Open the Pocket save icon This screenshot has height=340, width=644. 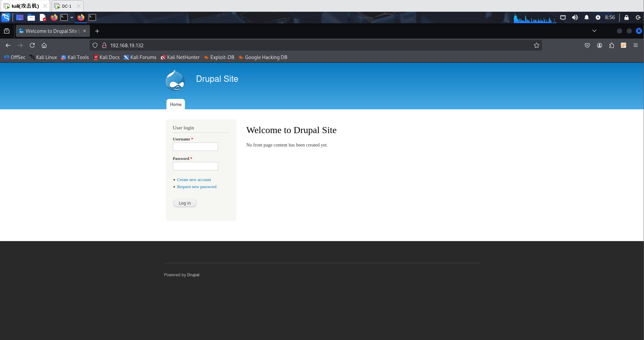(587, 45)
